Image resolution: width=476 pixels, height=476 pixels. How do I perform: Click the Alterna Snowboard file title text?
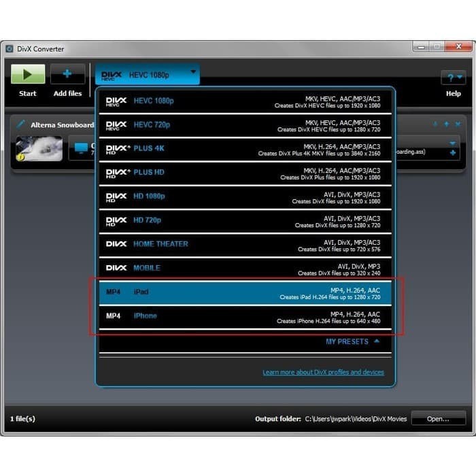pyautogui.click(x=63, y=125)
